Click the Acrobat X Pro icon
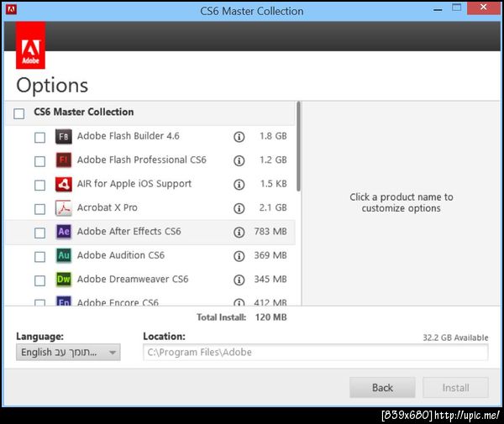504x424 pixels. [x=63, y=208]
